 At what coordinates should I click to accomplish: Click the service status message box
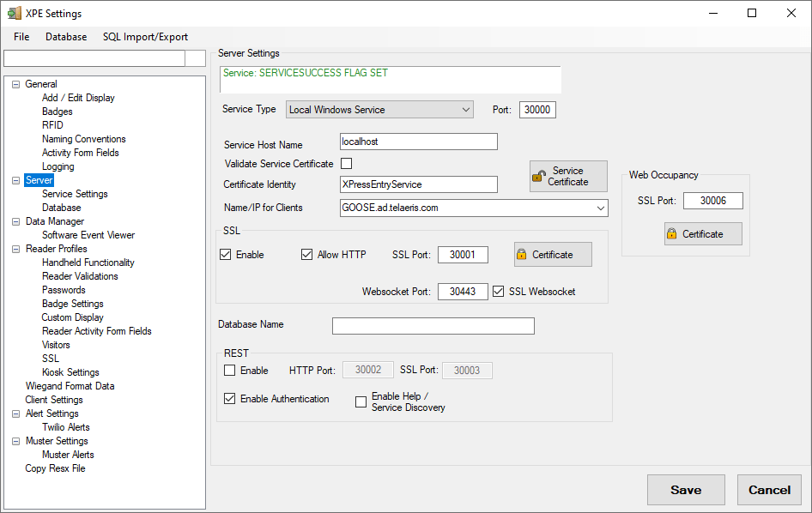(391, 79)
